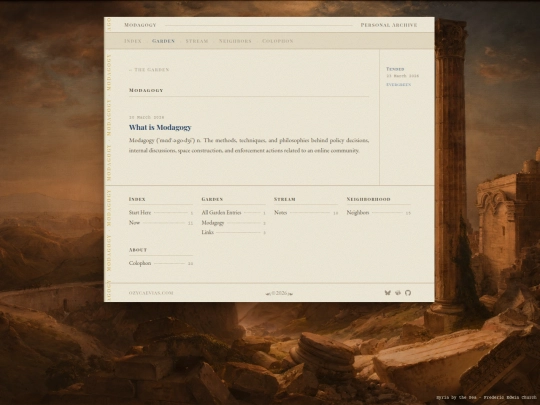Click the Modagogy site title in header
This screenshot has height=405, width=540.
140,25
